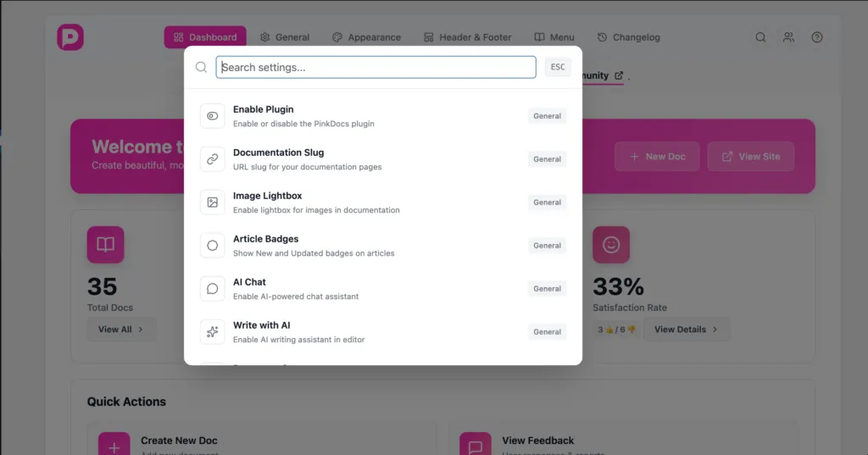
Task: Click General tag on Image Lightbox row
Action: click(x=547, y=202)
